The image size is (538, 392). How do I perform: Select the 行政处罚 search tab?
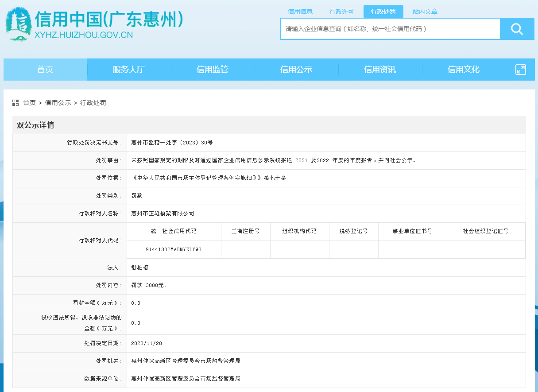[x=383, y=12]
